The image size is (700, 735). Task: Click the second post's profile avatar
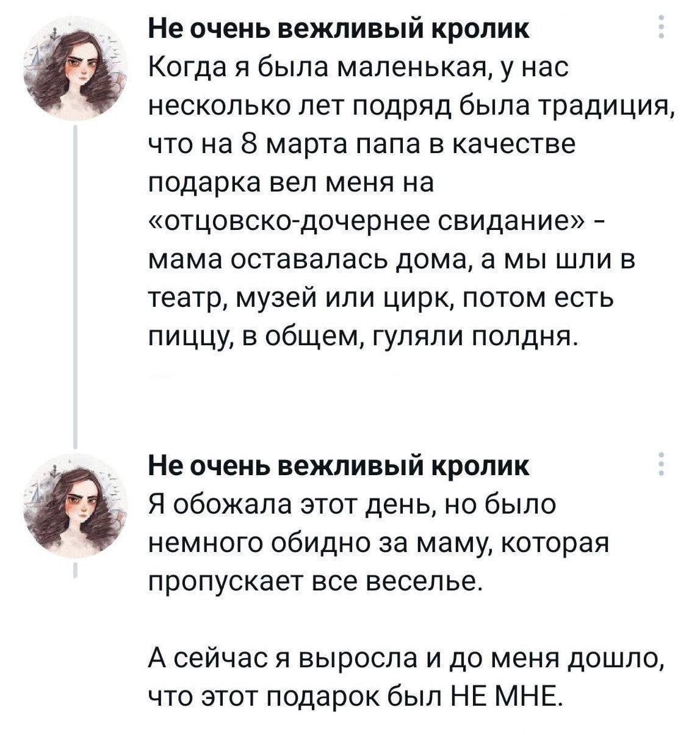(x=76, y=506)
